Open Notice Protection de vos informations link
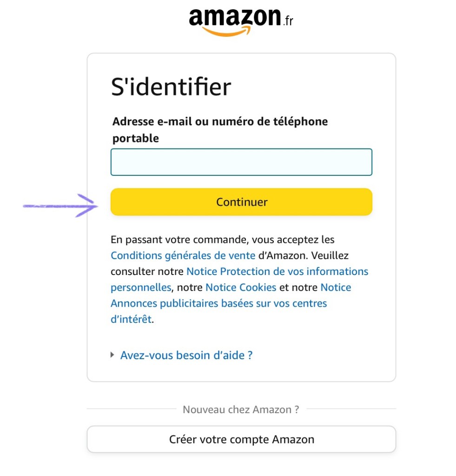 (x=277, y=271)
